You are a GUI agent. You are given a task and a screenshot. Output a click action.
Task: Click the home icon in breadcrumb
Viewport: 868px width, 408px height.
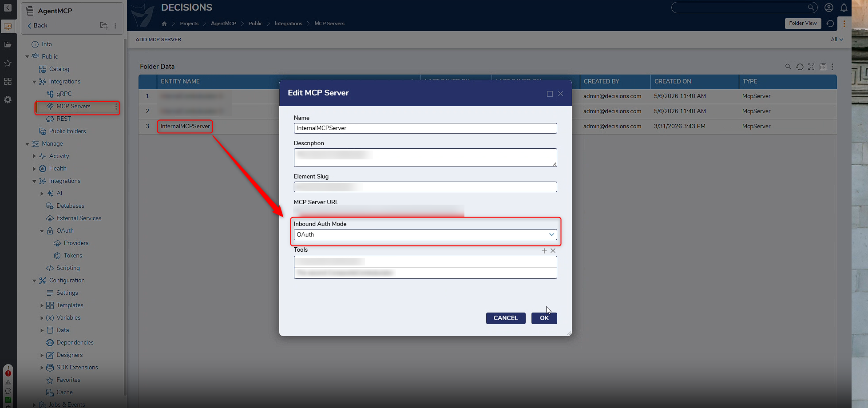coord(164,24)
